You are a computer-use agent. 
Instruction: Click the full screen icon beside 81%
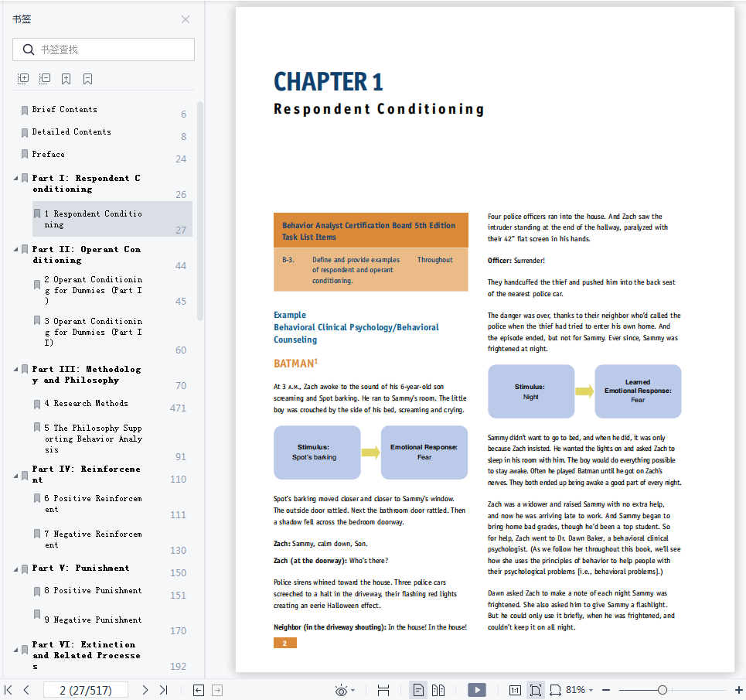click(x=555, y=690)
